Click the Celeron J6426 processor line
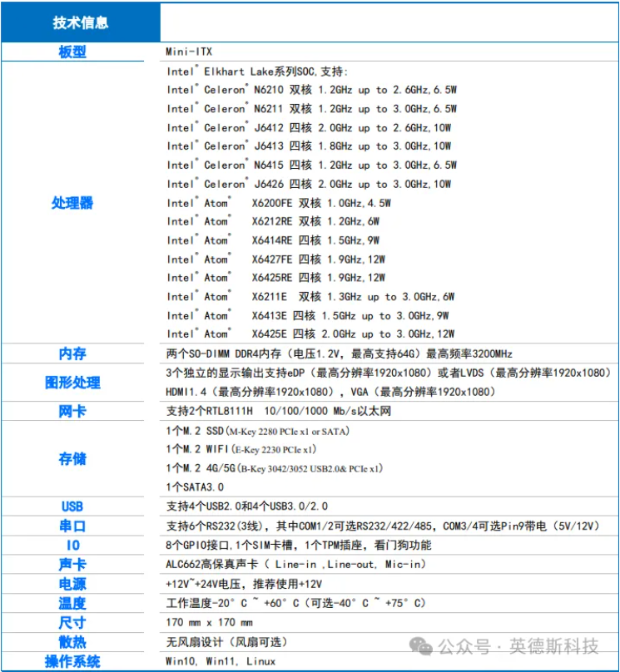The width and height of the screenshot is (620, 672). pos(309,184)
